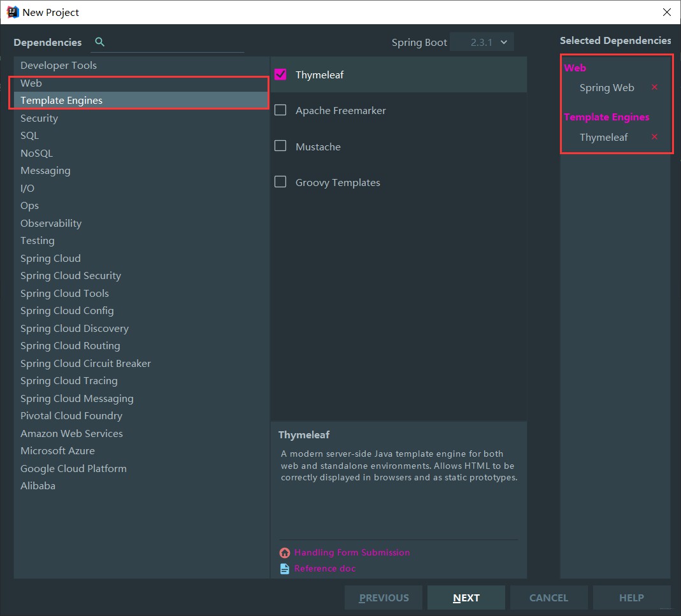Click the NEXT button
The width and height of the screenshot is (681, 616).
point(466,598)
